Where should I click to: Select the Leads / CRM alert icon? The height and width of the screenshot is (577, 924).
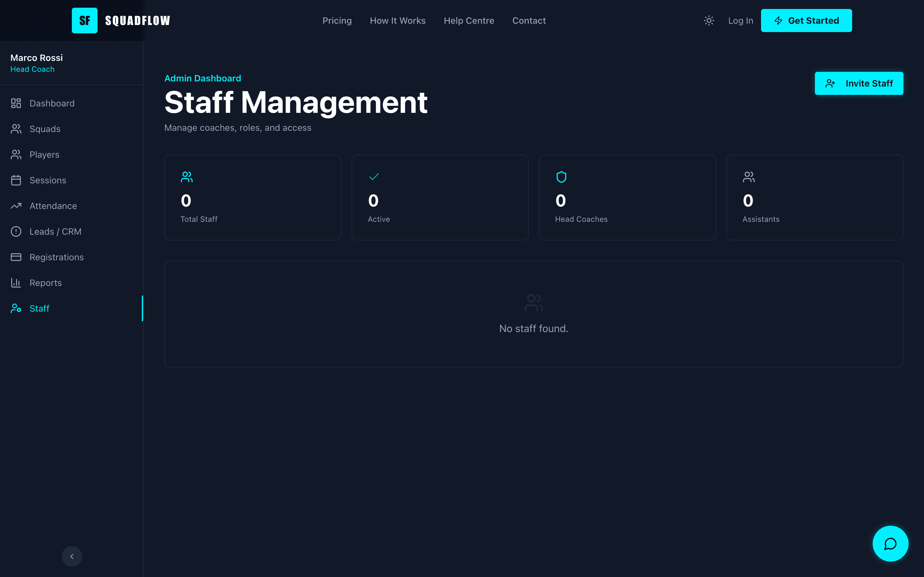16,231
